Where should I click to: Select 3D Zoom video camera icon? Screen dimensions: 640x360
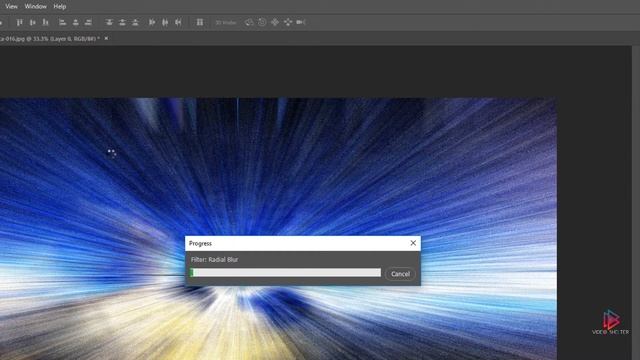click(x=301, y=22)
